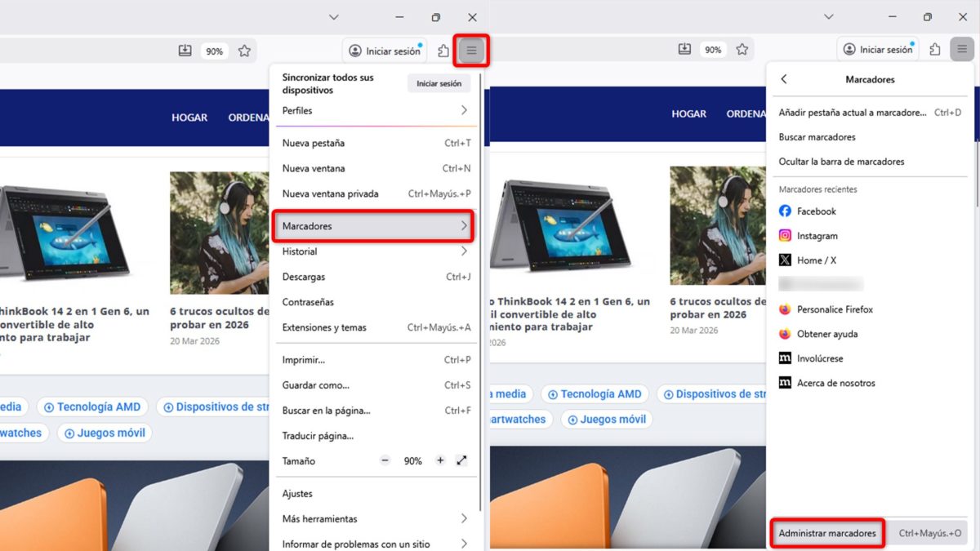
Task: Click 90% zoom indicator in right window
Action: coord(713,50)
